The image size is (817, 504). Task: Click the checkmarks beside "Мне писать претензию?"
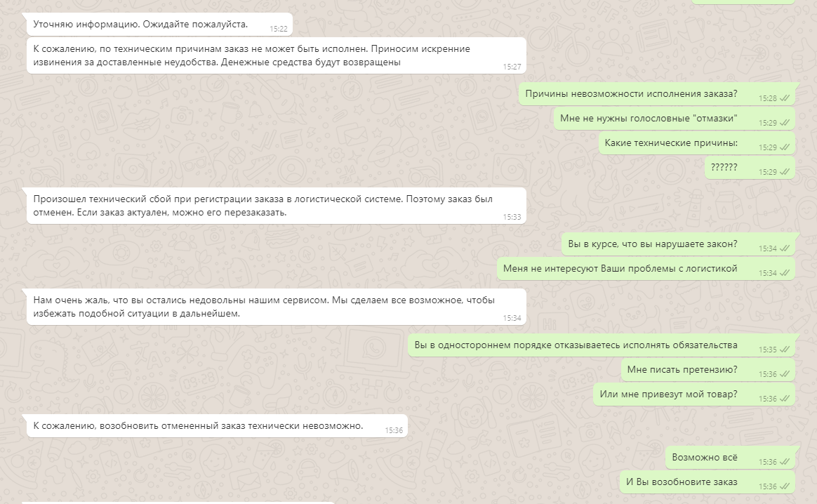[785, 374]
